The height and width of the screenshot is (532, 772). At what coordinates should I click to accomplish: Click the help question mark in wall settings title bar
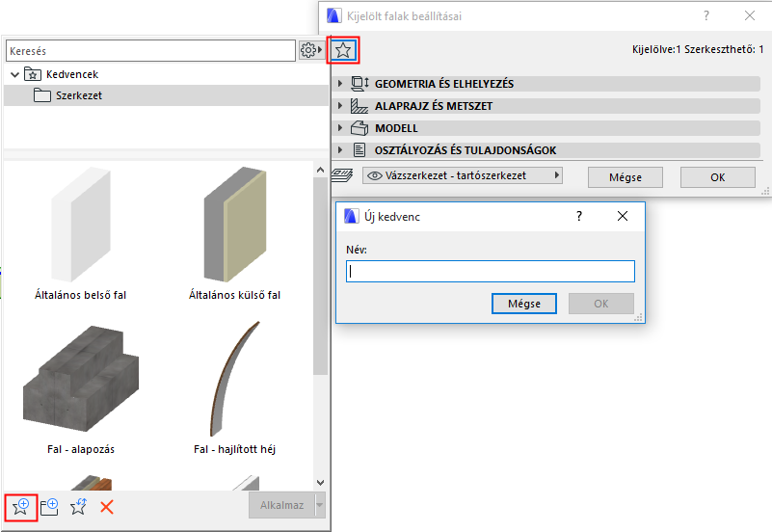[706, 15]
